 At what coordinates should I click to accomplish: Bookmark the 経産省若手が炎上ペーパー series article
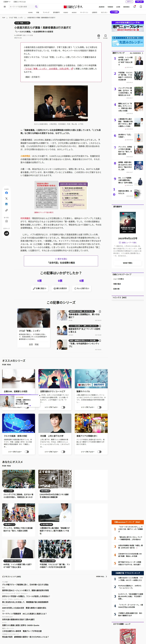coord(100,326)
